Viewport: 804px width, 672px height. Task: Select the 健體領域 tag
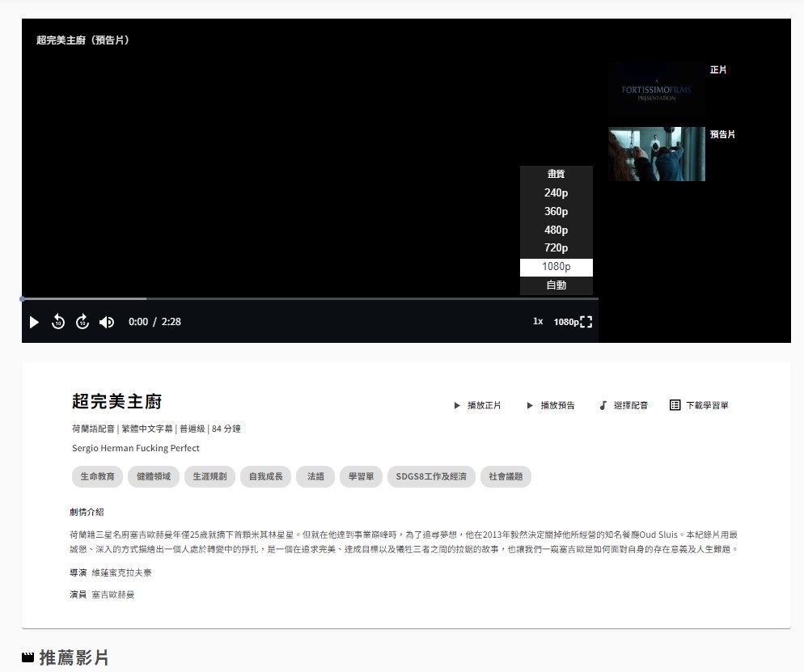[154, 476]
